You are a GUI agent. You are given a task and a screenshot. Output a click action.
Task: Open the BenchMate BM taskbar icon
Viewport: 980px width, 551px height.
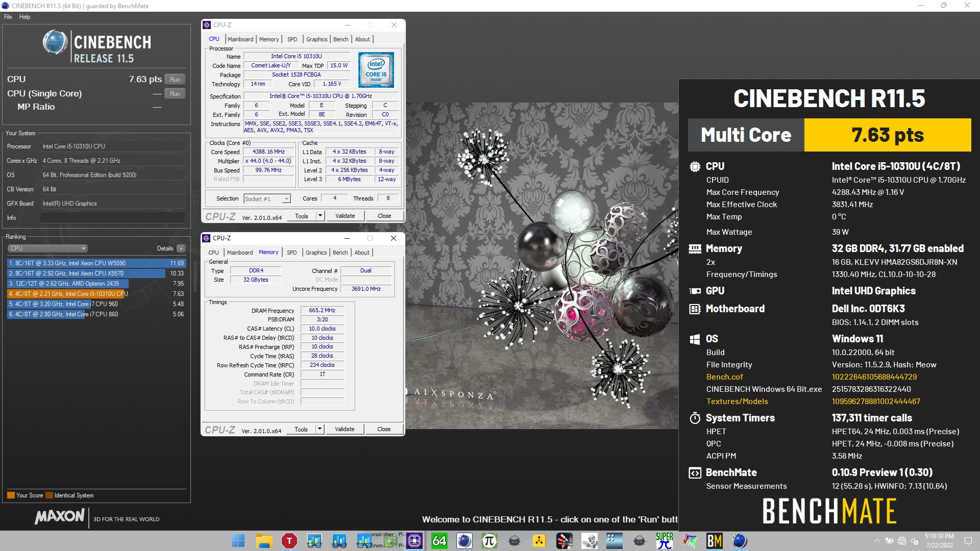(714, 541)
